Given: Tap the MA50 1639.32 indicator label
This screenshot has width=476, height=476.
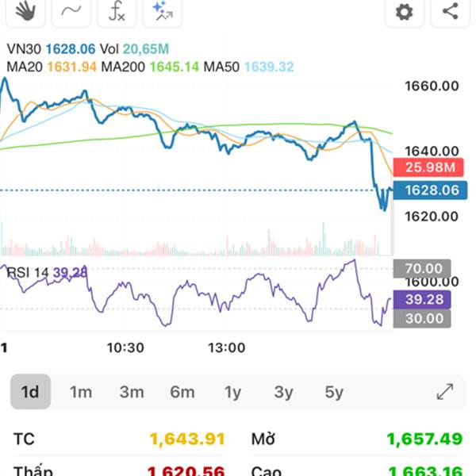Looking at the screenshot, I should (248, 67).
